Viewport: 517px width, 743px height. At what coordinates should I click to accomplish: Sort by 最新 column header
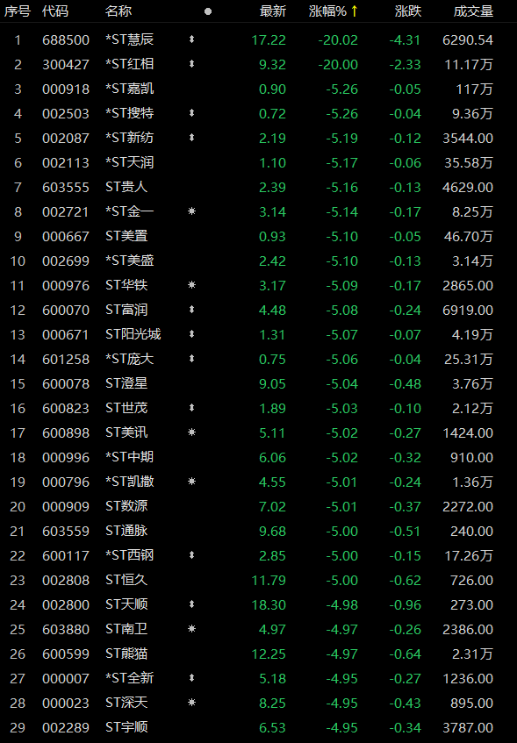tap(273, 11)
